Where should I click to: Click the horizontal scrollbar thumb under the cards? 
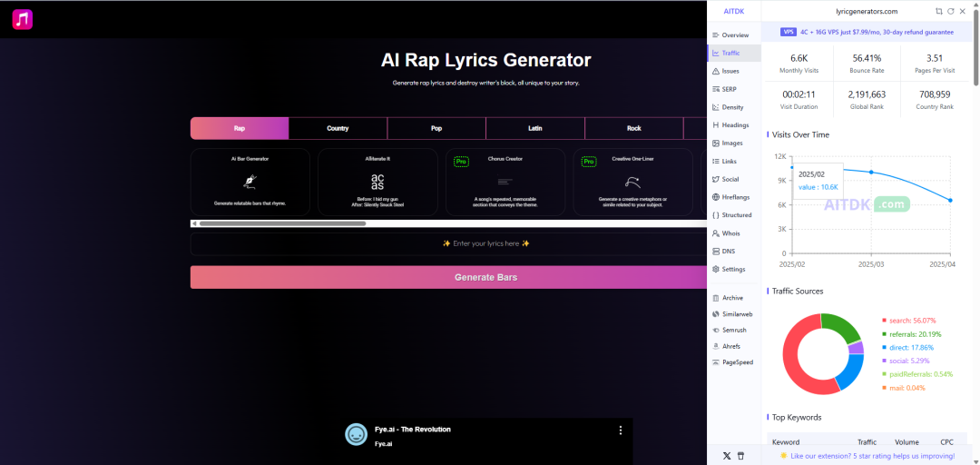point(282,223)
